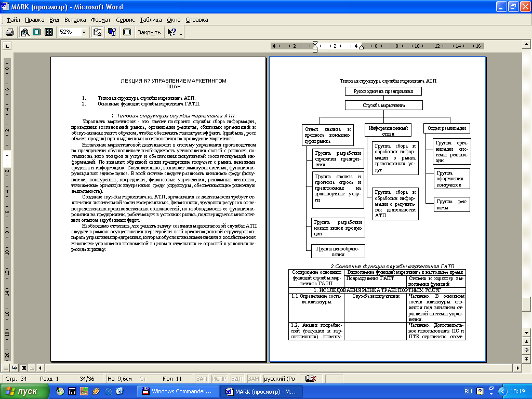The height and width of the screenshot is (399, 532).
Task: Expand the zoom percentage dropdown
Action: [x=84, y=32]
